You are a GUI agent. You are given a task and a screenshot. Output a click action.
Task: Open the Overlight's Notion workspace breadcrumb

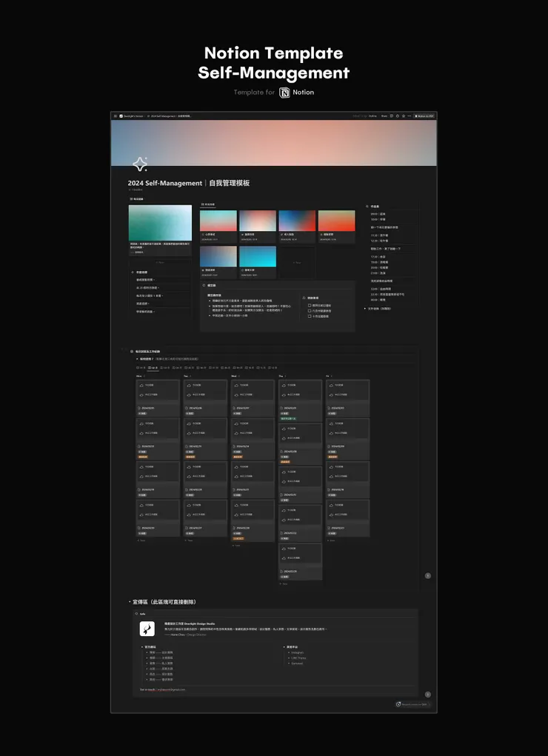[x=131, y=116]
